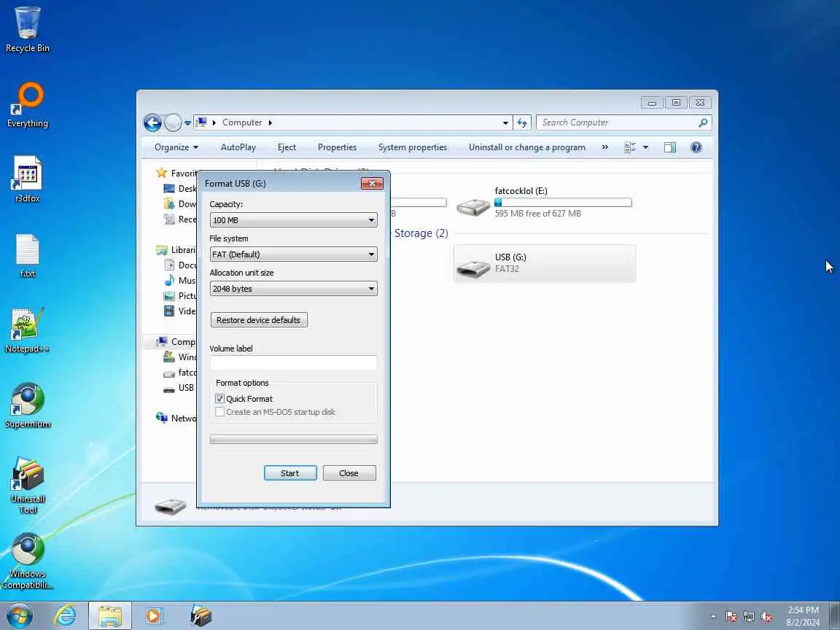This screenshot has width=840, height=630.
Task: Open recent pages dropdown arrow
Action: tap(187, 122)
